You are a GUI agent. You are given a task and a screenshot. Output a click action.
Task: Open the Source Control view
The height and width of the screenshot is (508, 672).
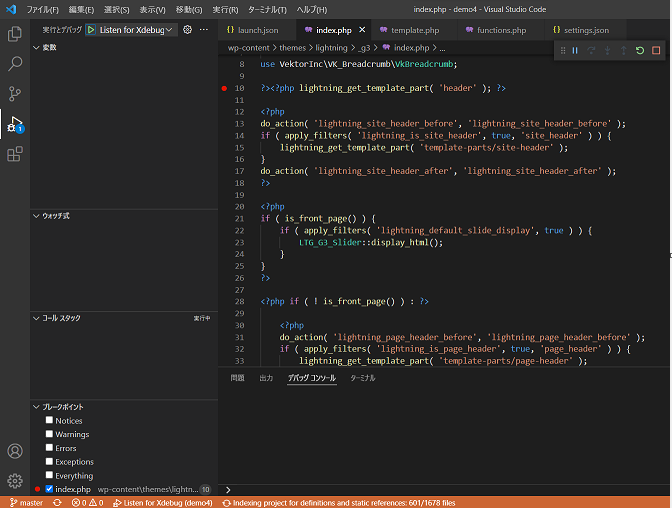click(x=15, y=94)
